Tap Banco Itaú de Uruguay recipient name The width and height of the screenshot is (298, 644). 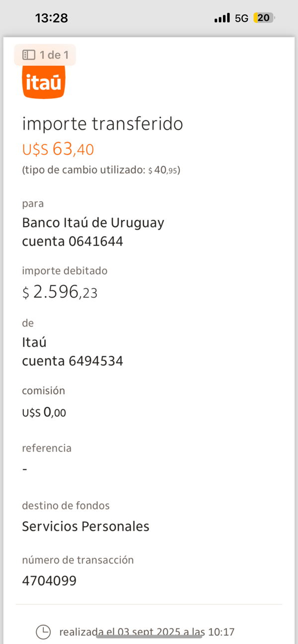pos(93,223)
